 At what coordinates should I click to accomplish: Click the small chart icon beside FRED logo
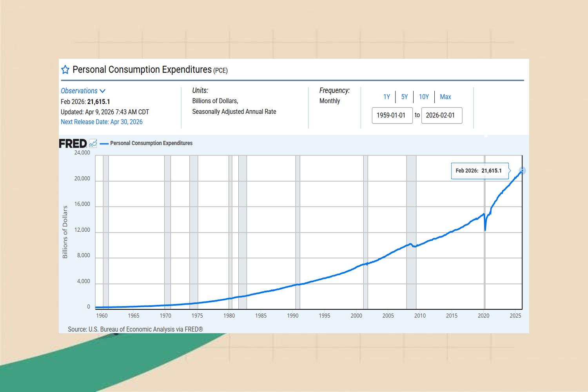tap(93, 143)
